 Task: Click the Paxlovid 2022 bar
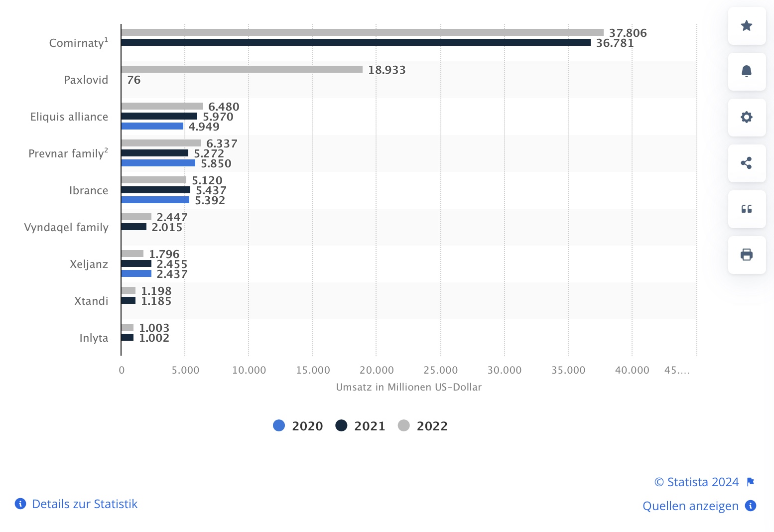click(242, 69)
